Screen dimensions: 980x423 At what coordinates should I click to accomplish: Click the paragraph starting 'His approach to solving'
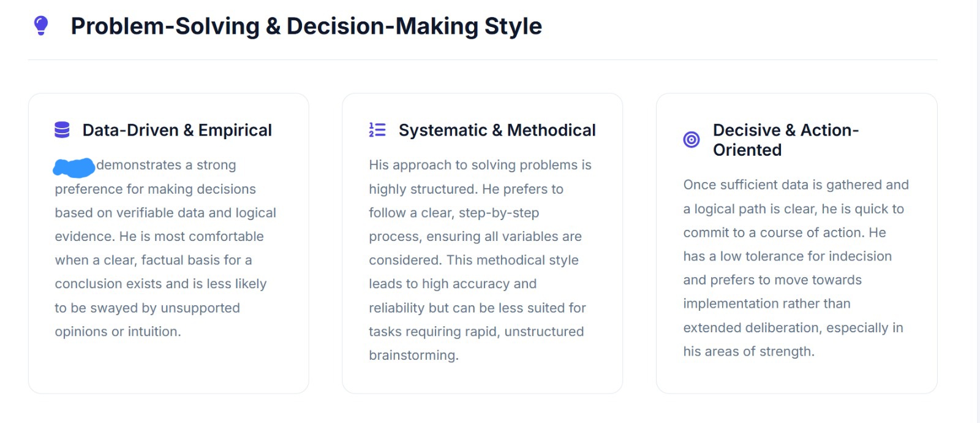click(x=480, y=260)
